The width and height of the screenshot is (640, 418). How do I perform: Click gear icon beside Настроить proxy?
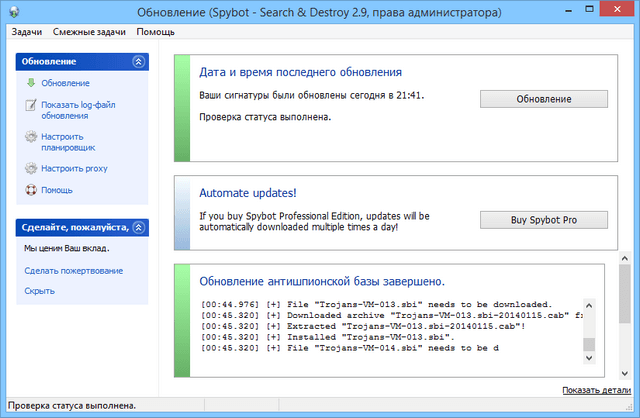coord(31,169)
